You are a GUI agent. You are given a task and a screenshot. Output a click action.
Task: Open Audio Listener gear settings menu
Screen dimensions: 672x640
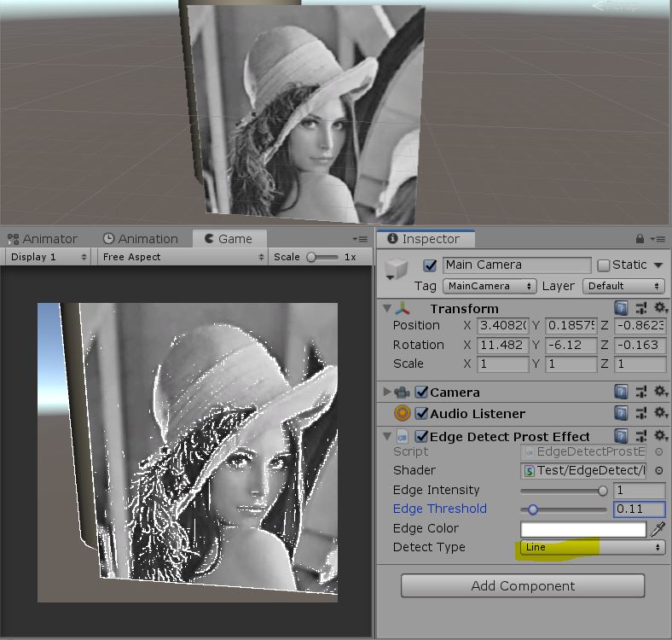[660, 413]
